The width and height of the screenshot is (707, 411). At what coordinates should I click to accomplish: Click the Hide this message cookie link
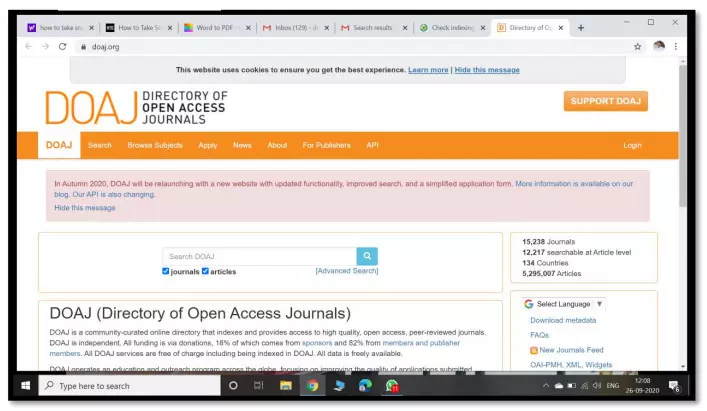coord(487,70)
